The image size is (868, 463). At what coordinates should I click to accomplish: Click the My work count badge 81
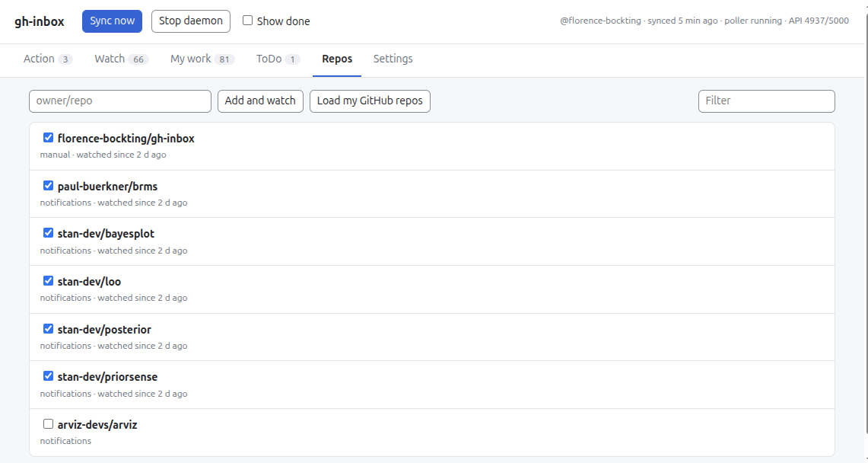[x=224, y=59]
